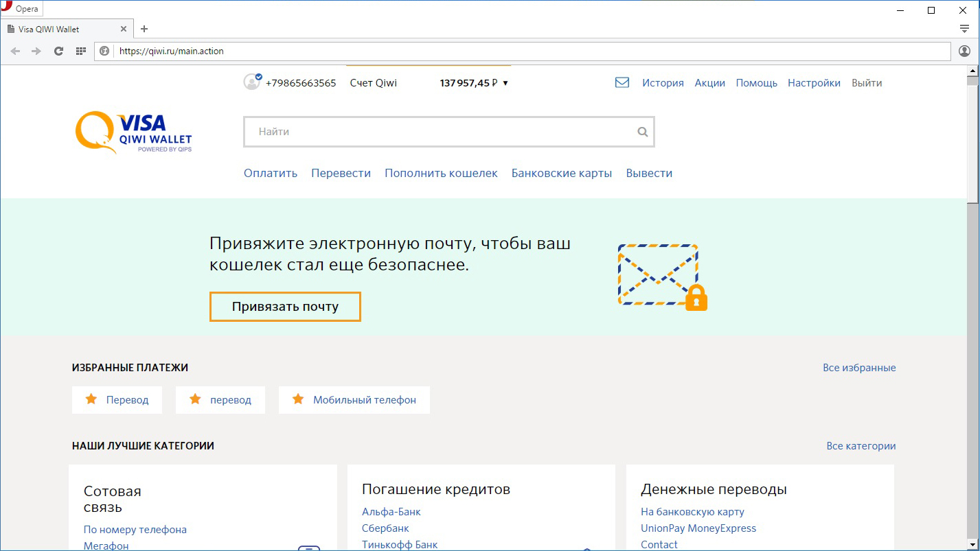Open Альфа-Банк credit repayment link
Screen dimensions: 980x551
391,512
